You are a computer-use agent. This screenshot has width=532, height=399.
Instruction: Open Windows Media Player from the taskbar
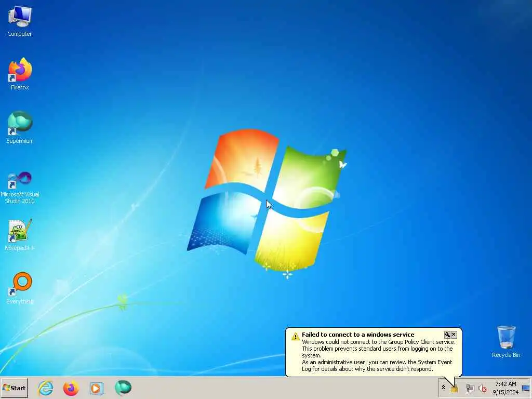click(96, 388)
